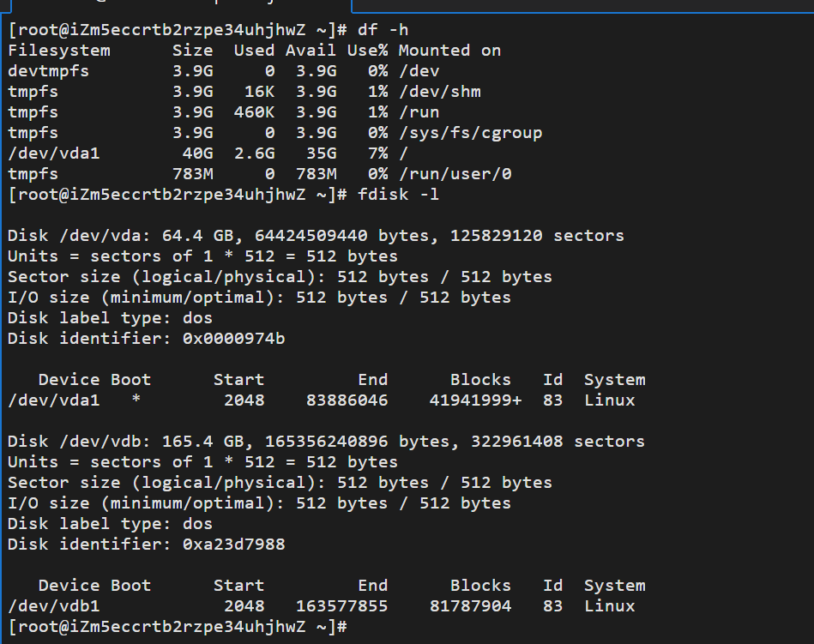Click the 'Mounted on' column header
Viewport: 814px width, 644px height.
point(449,50)
